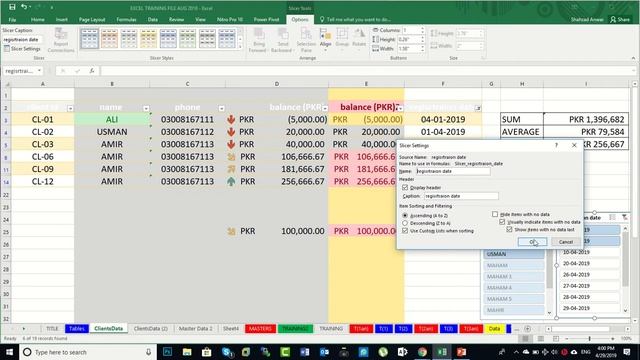Toggle Show items with no data last
This screenshot has width=640, height=360.
tap(509, 229)
